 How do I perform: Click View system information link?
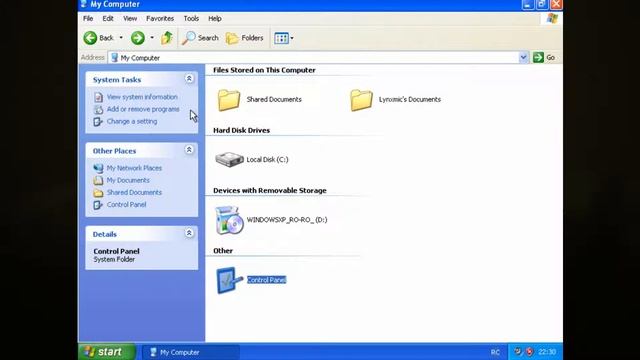[142, 97]
